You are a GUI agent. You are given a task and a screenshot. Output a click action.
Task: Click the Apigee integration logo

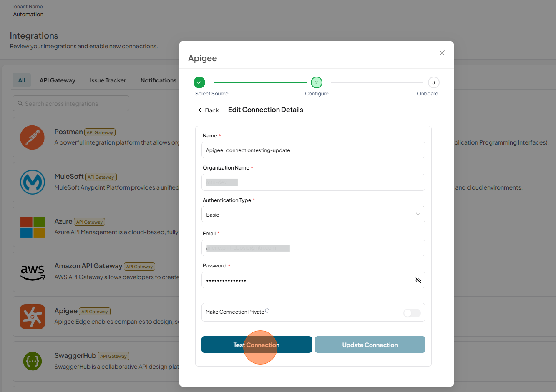coord(33,317)
